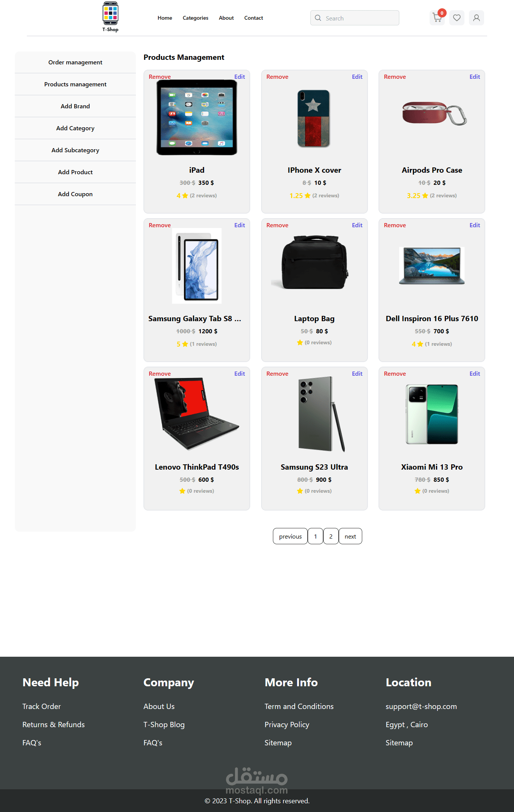Open the Dell Inspiron laptop thumbnail
This screenshot has height=812, width=514.
point(432,266)
